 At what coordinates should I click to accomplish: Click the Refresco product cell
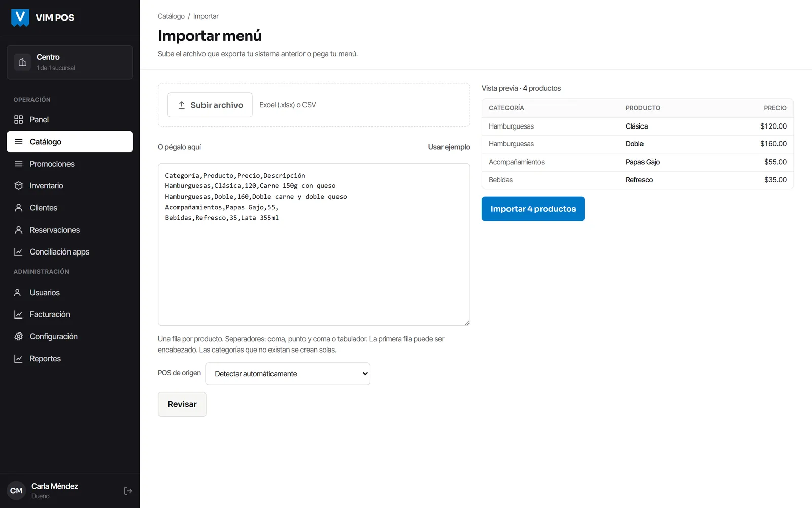[x=639, y=180]
